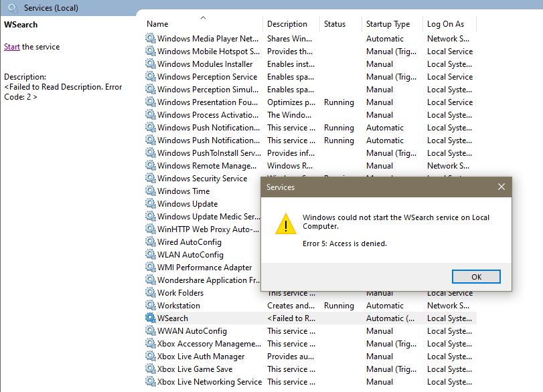Select the WSearch service name in the list
This screenshot has width=543, height=392.
click(x=173, y=318)
